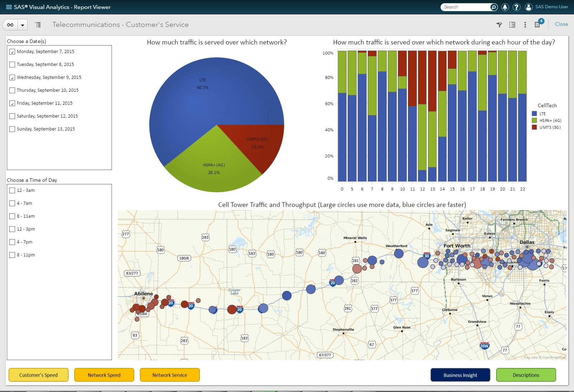
Task: Go to the Network Speed section
Action: click(x=104, y=375)
